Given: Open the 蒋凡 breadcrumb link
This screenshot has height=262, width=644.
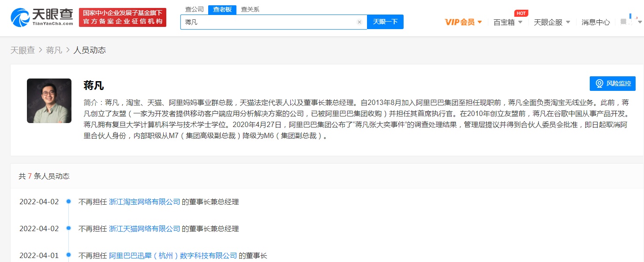Looking at the screenshot, I should coord(54,50).
